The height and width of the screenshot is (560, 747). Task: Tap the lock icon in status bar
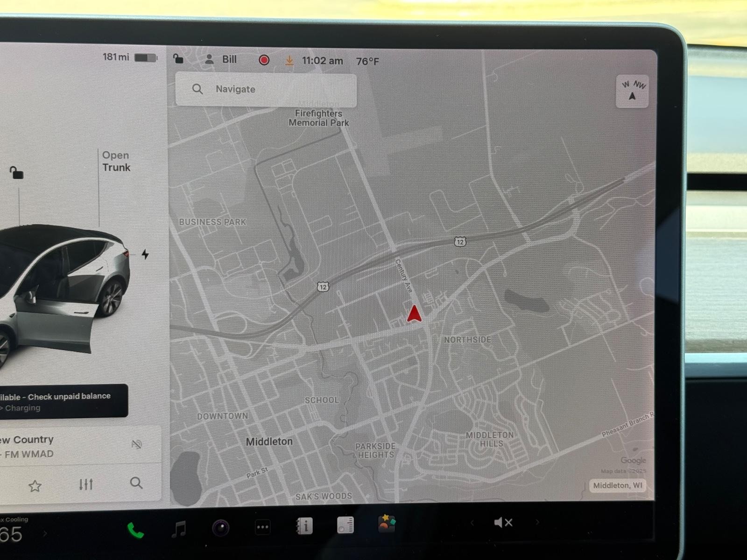(178, 59)
